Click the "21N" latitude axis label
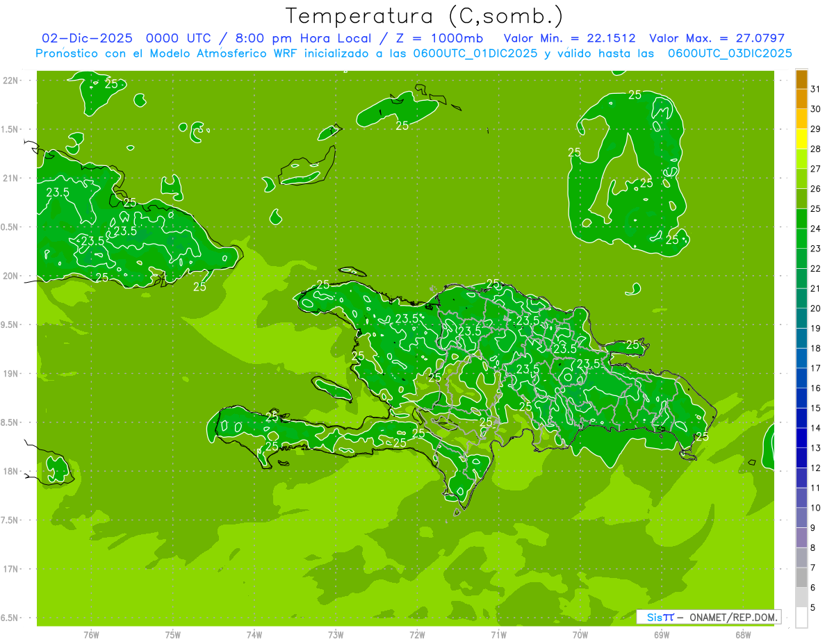Viewport: 834px width, 644px height. pyautogui.click(x=10, y=179)
